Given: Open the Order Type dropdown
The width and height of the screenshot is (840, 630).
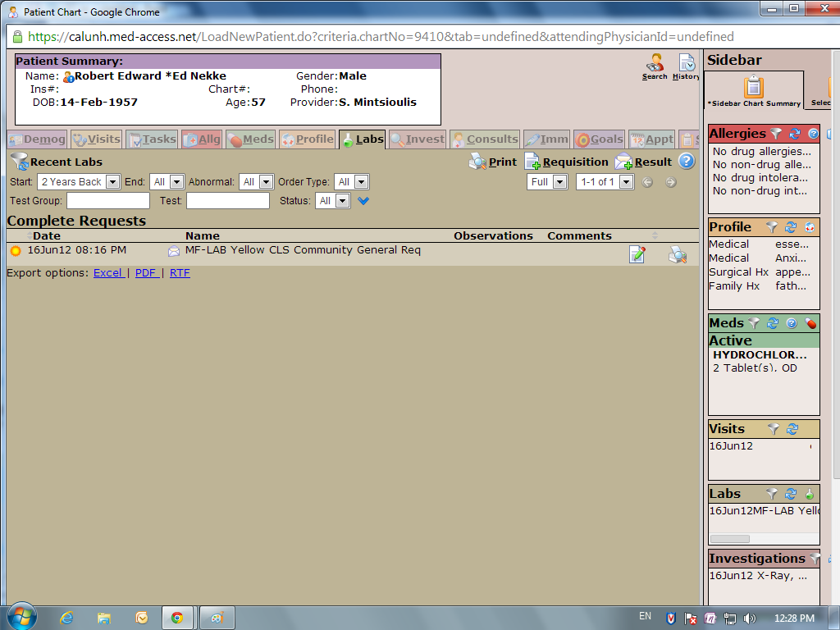Looking at the screenshot, I should (x=351, y=182).
